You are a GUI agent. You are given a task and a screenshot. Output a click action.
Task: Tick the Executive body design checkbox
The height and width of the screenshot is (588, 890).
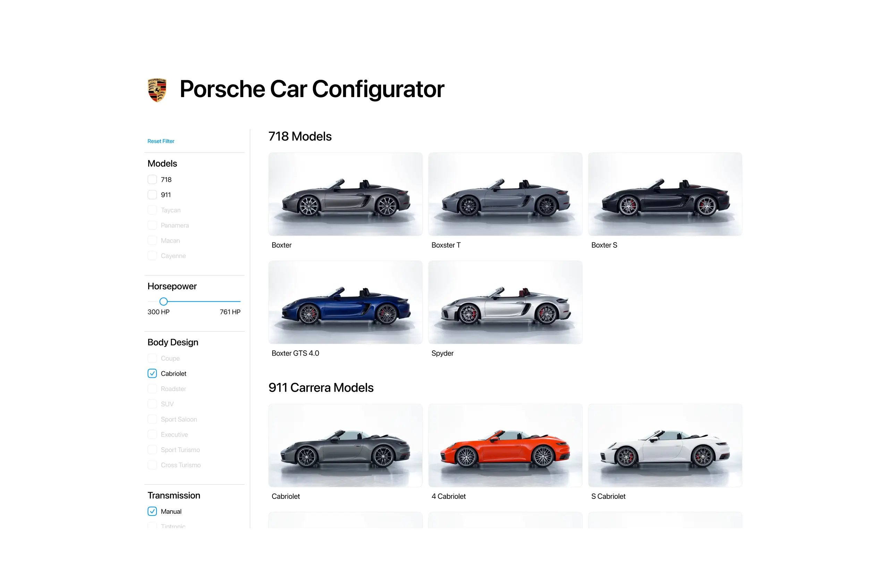pos(152,435)
